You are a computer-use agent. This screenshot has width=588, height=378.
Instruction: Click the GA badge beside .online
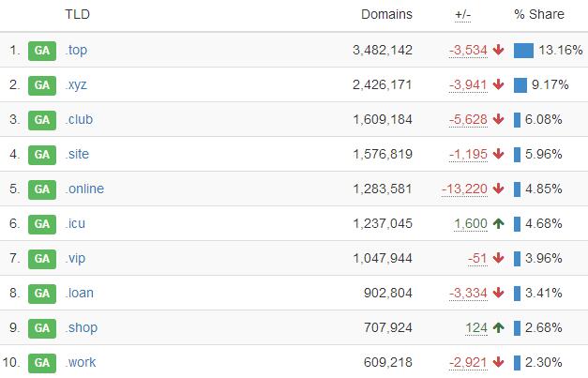click(x=42, y=189)
